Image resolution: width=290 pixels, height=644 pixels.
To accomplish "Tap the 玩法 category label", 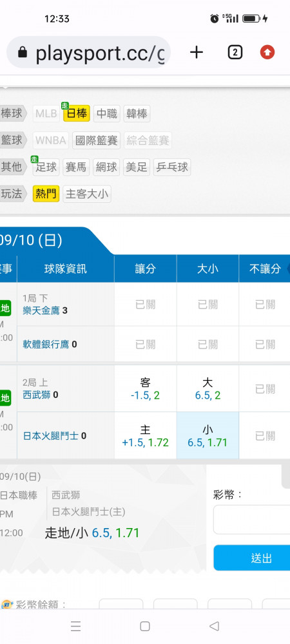I will [x=12, y=194].
